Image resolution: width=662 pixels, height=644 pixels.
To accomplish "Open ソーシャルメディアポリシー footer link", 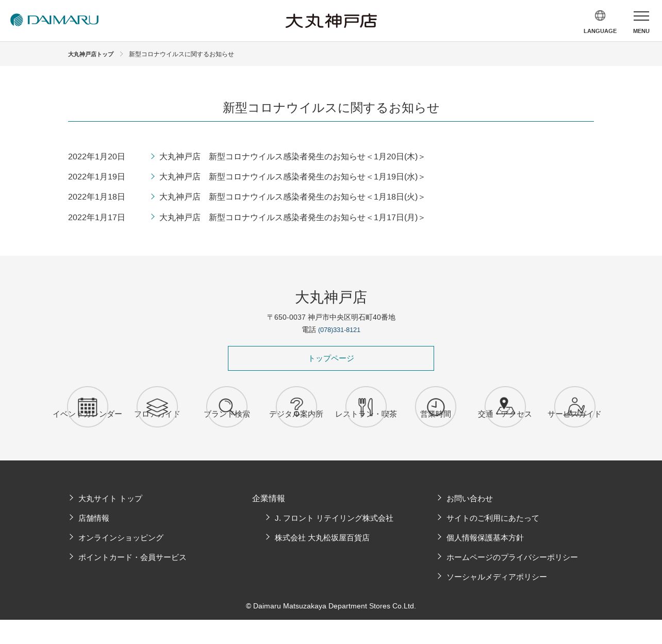I will click(x=496, y=577).
